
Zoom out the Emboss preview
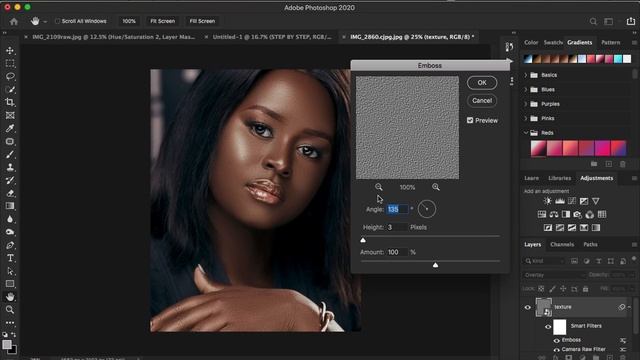pyautogui.click(x=379, y=187)
